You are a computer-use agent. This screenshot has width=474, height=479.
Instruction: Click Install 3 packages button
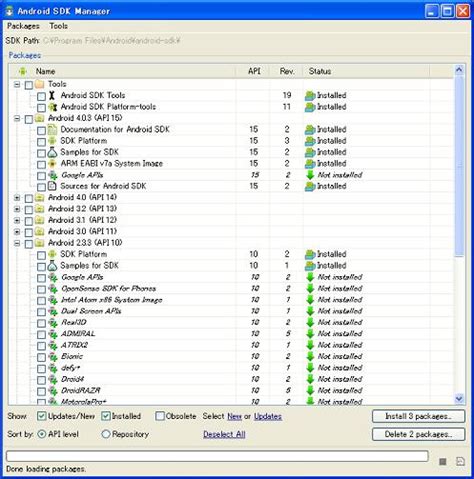tap(418, 416)
